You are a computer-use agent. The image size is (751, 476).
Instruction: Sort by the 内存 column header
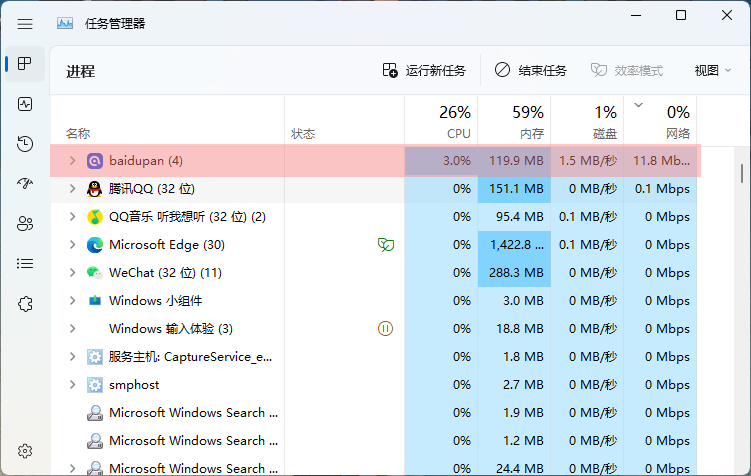click(x=515, y=120)
